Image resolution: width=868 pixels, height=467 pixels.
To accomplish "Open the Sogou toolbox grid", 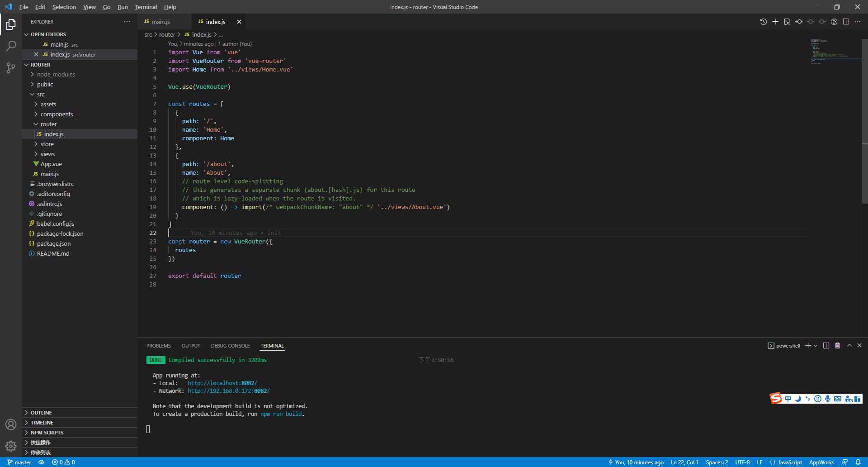I will 858,399.
